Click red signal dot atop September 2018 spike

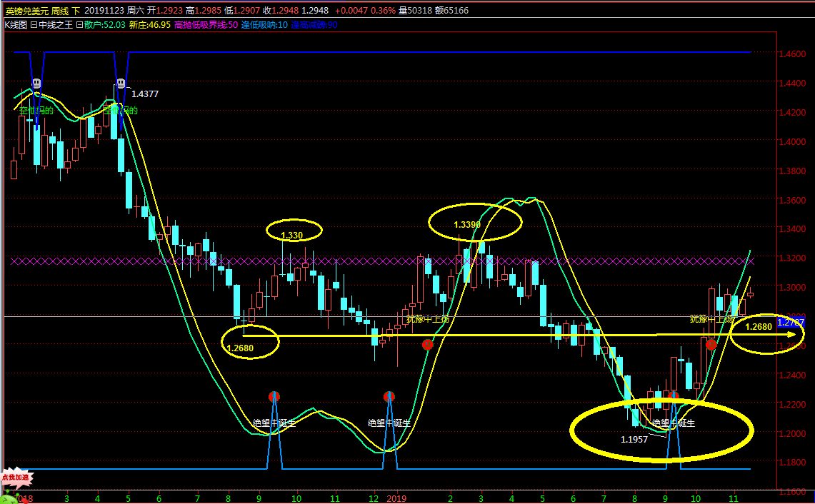[274, 396]
